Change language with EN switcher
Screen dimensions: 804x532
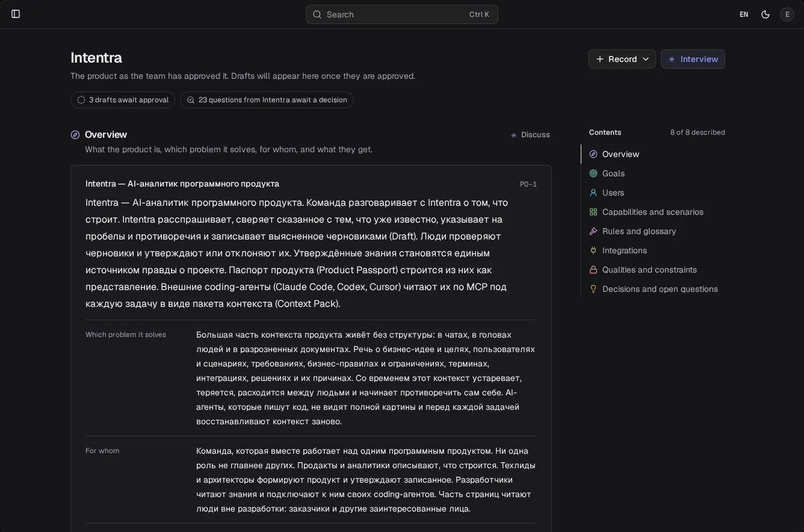coord(744,14)
